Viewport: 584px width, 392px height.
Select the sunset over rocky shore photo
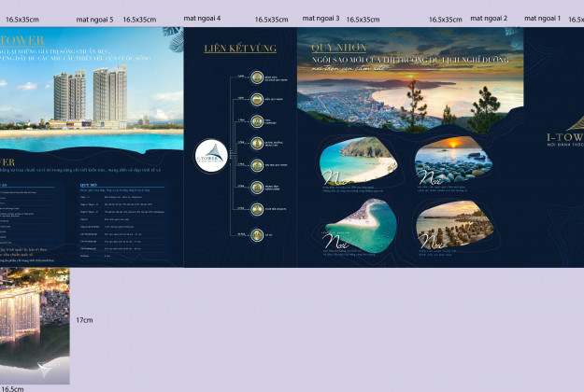pos(449,161)
